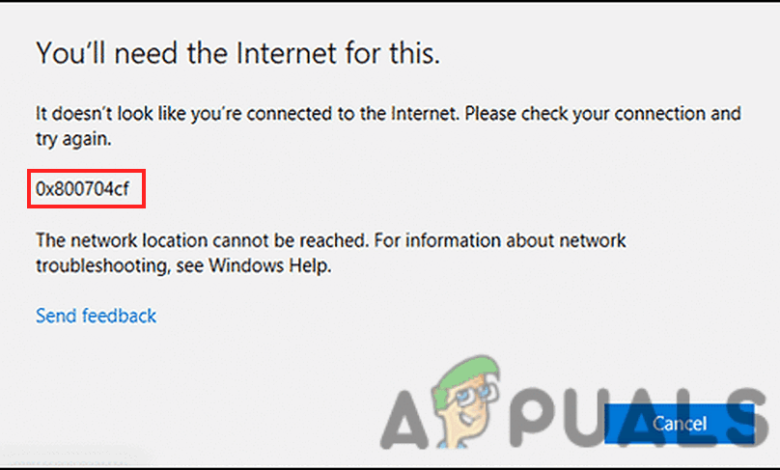Click the Appuals mascot face icon

[x=465, y=402]
